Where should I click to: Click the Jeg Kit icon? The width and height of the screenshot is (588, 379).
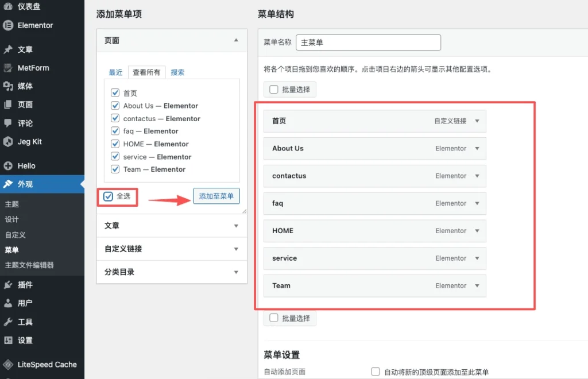(x=8, y=142)
